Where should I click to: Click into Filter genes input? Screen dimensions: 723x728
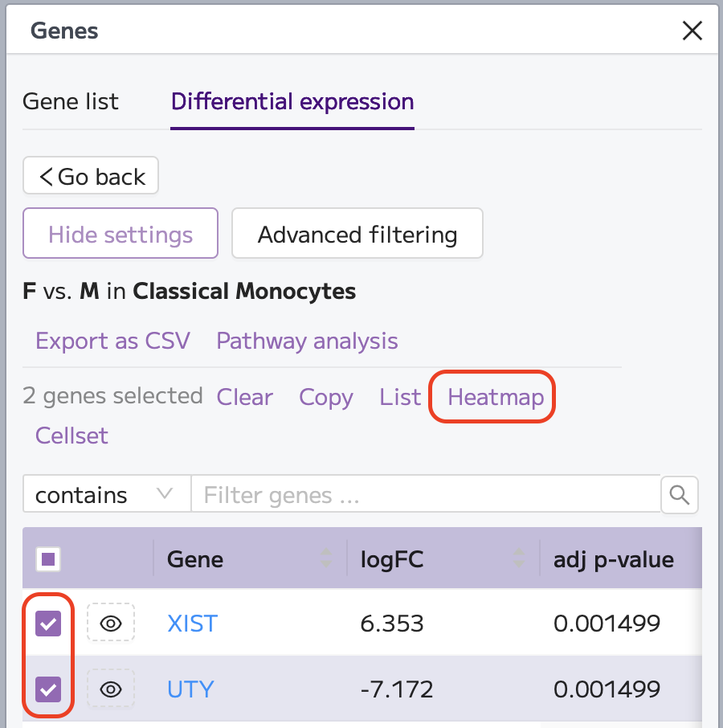pos(426,494)
